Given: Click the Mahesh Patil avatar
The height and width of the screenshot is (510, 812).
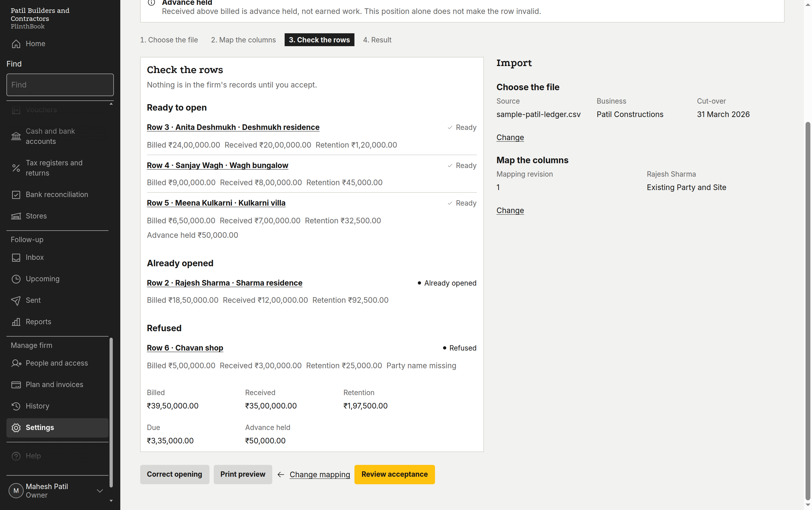Looking at the screenshot, I should pos(16,491).
